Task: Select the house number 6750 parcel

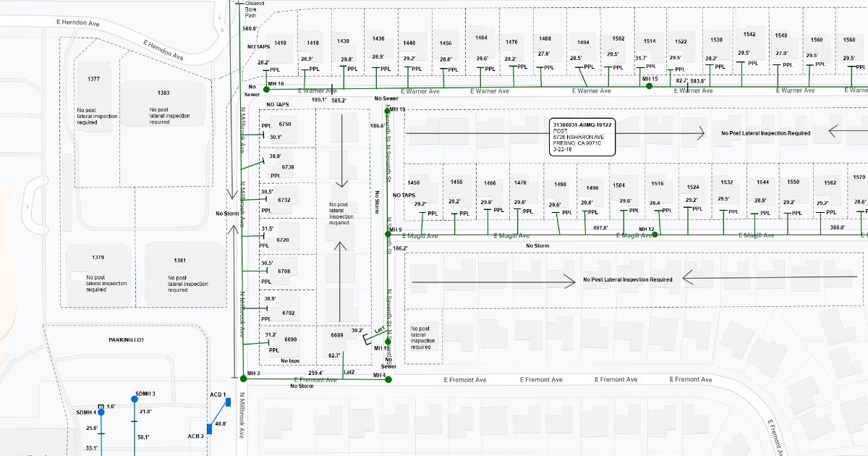Action: click(x=285, y=124)
